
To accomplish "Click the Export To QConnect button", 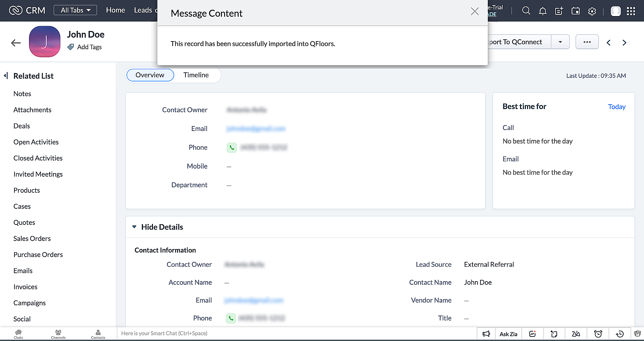I will (519, 42).
